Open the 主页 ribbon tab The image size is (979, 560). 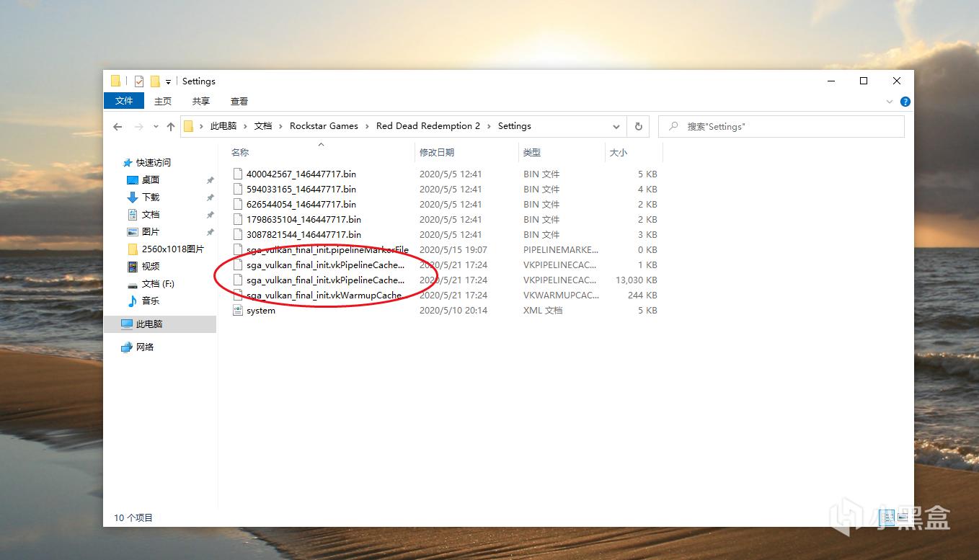click(x=163, y=102)
